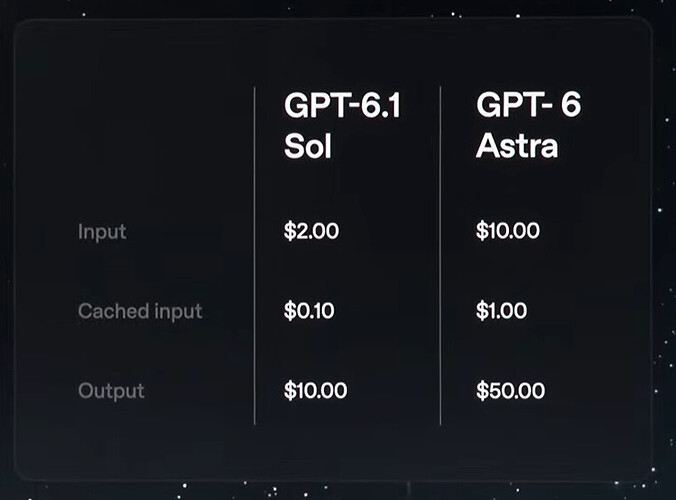Click the GPT-6.1 text line
The image size is (676, 500).
(342, 106)
